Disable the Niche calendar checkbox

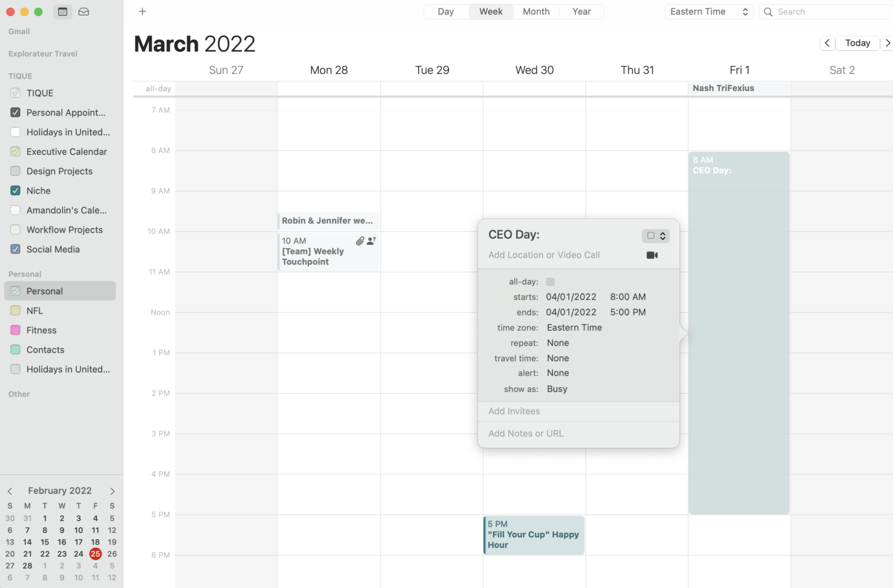click(x=15, y=190)
